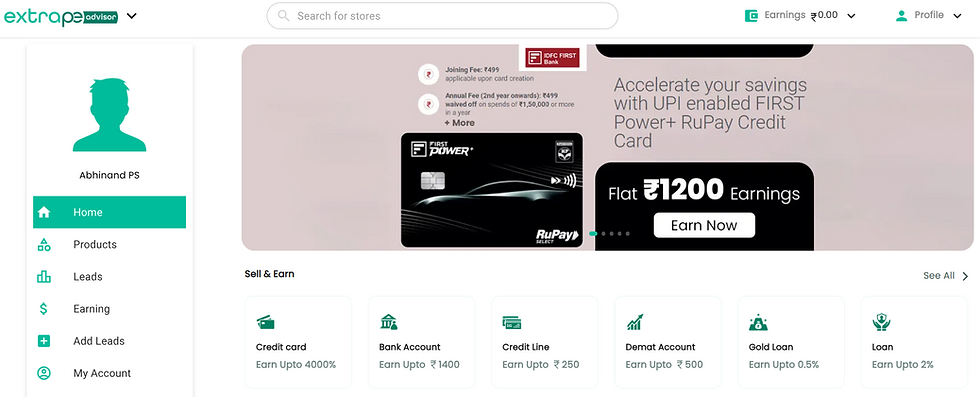The height and width of the screenshot is (397, 980).
Task: Select the last carousel dot indicator
Action: click(x=628, y=233)
